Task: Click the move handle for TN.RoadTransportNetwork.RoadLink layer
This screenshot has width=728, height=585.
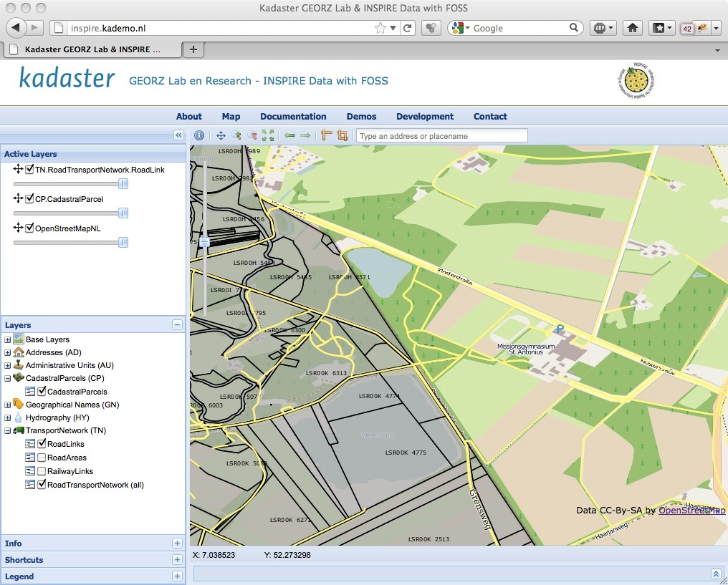Action: point(18,169)
